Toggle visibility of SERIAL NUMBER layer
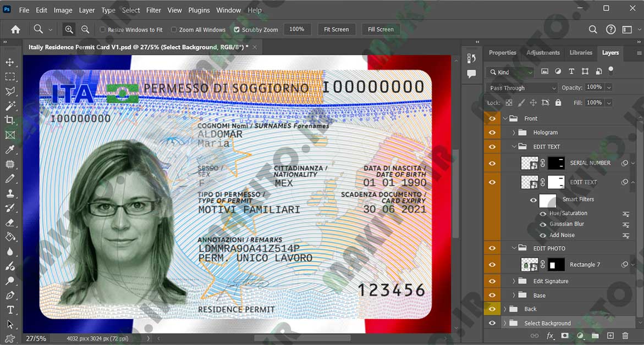 492,163
